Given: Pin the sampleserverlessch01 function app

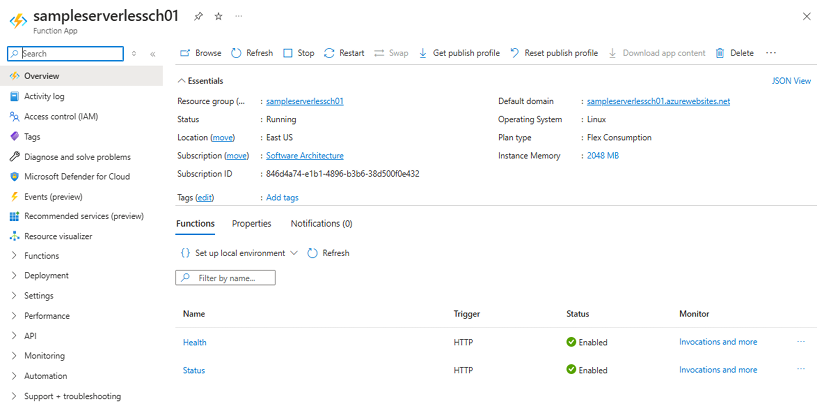Looking at the screenshot, I should [x=198, y=16].
